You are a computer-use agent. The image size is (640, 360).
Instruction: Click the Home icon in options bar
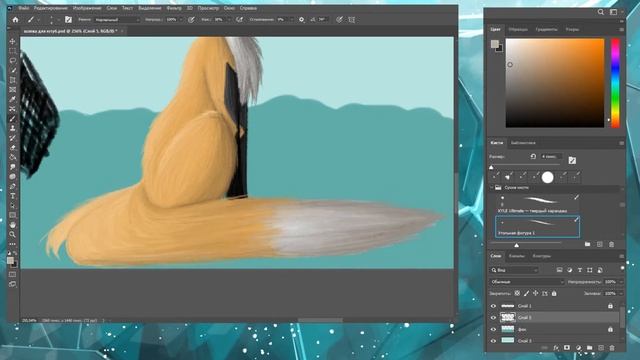point(16,19)
